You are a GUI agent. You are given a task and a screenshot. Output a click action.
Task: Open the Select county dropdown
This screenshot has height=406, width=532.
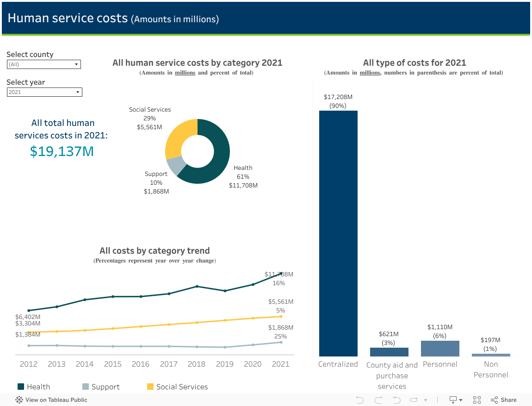44,64
